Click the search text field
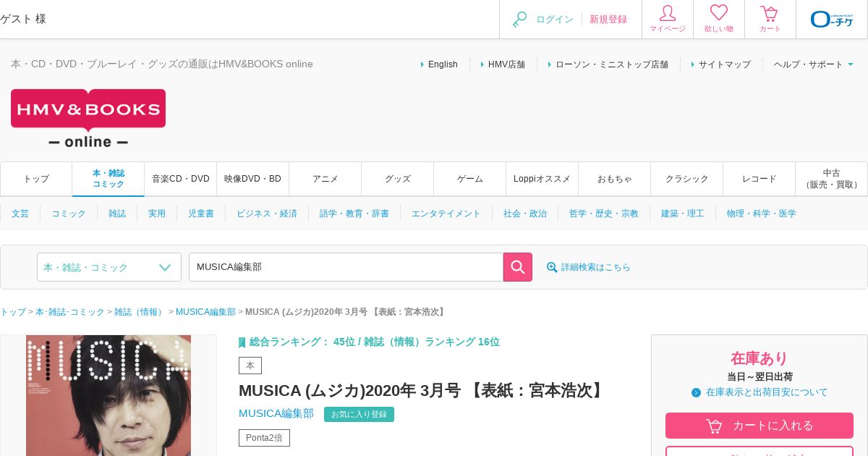This screenshot has width=868, height=456. pos(346,267)
